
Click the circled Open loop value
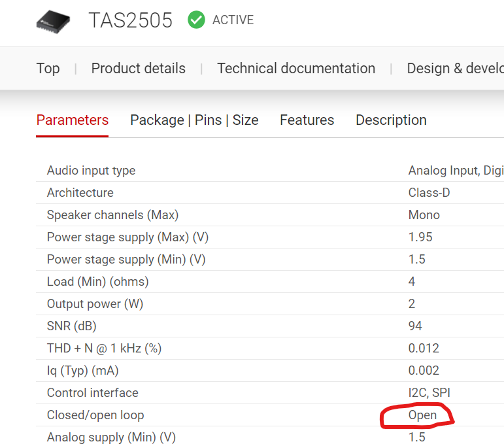pyautogui.click(x=422, y=415)
